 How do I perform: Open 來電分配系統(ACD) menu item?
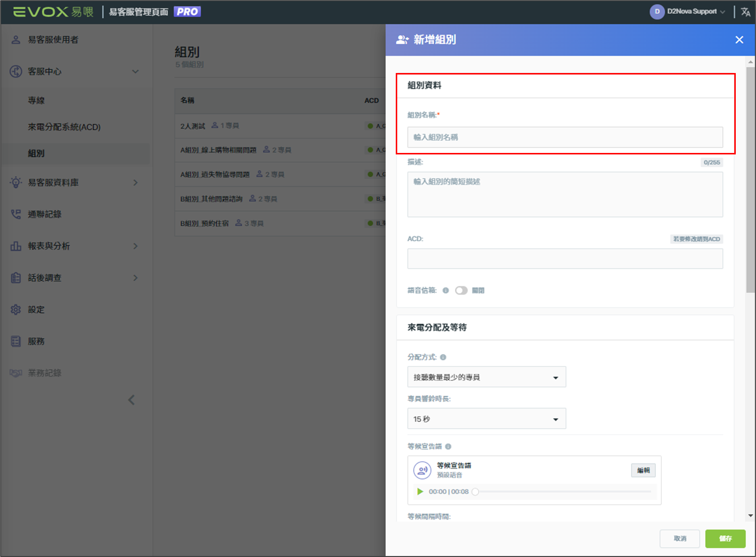coord(64,127)
